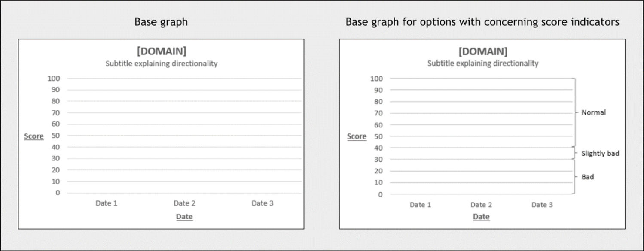Click "Date 3" label in the right graph
The width and height of the screenshot is (644, 251).
tap(542, 205)
